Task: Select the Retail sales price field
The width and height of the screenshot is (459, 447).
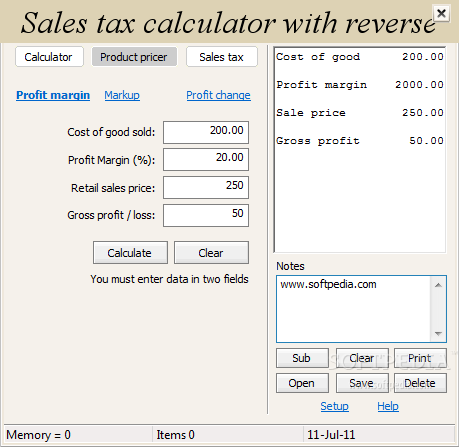Action: [206, 187]
